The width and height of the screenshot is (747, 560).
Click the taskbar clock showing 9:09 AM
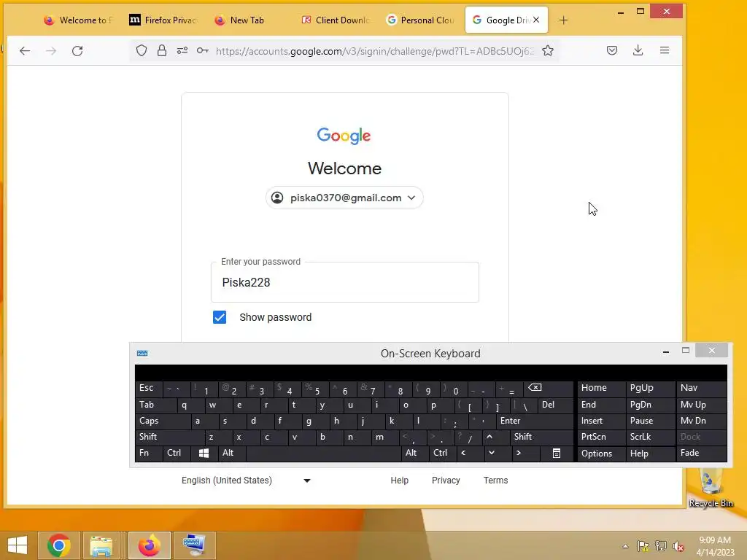click(x=715, y=546)
